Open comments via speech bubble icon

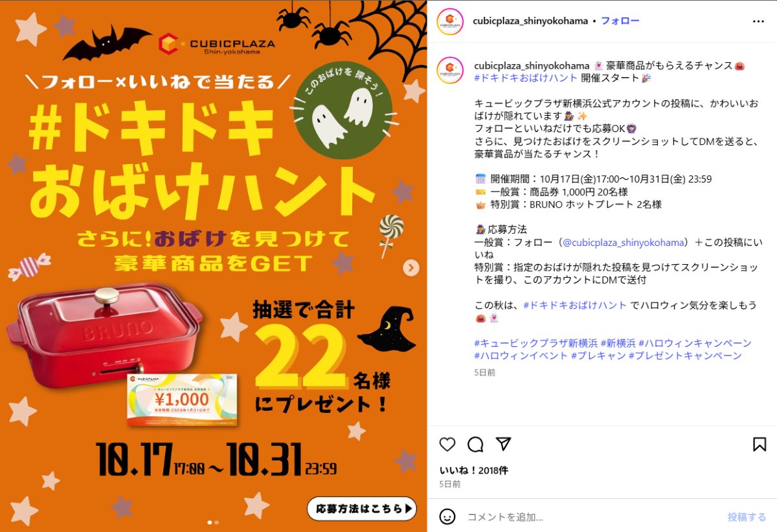(475, 444)
